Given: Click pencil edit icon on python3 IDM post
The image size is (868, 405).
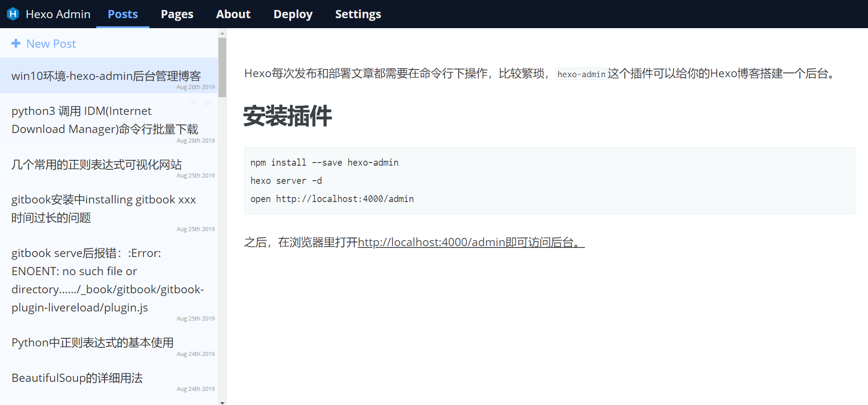Looking at the screenshot, I should pyautogui.click(x=208, y=103).
